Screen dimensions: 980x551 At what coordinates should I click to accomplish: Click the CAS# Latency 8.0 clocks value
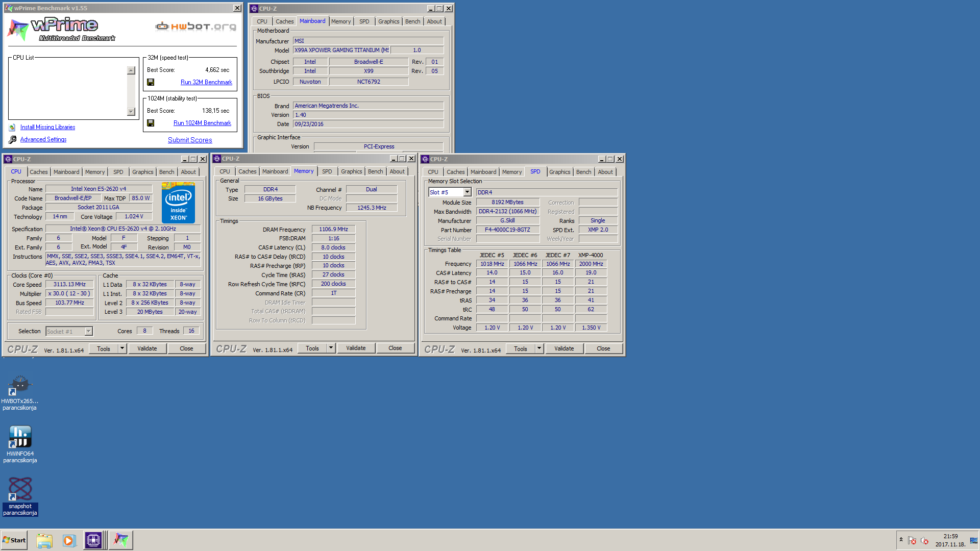(x=333, y=247)
